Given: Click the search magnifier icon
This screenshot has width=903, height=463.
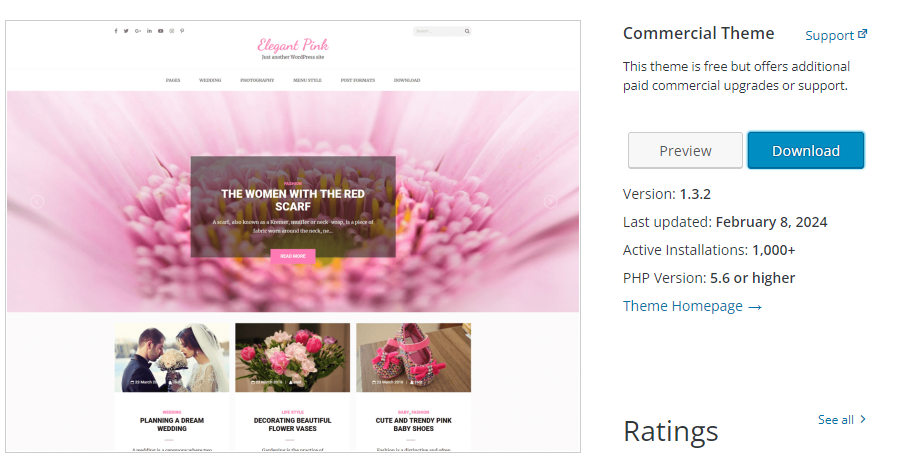Looking at the screenshot, I should click(x=466, y=32).
